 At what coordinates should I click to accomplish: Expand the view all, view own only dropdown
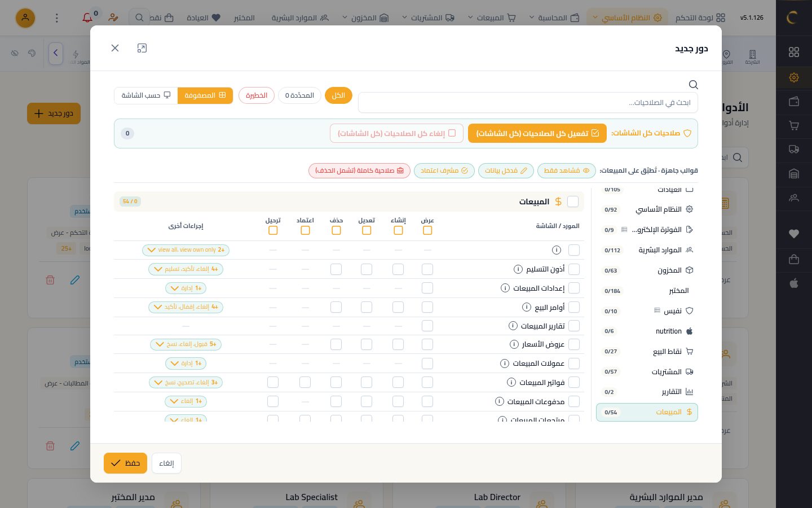186,250
